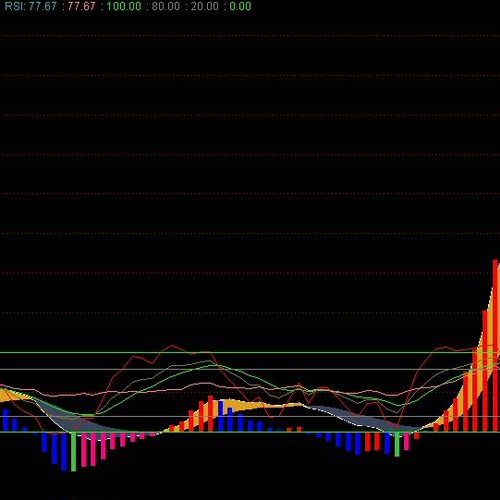The height and width of the screenshot is (500, 500).
Task: Select the longest green downward histogram bar
Action: pos(73,452)
